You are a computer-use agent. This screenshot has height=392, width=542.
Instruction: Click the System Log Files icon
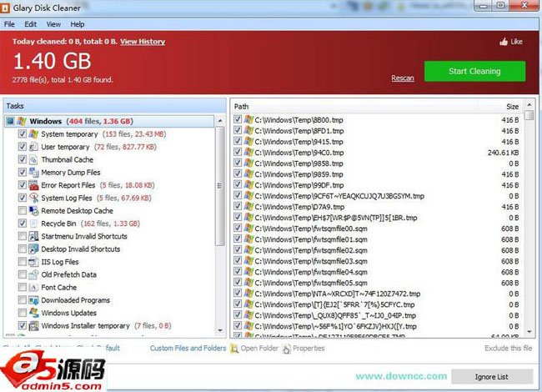[x=33, y=198]
